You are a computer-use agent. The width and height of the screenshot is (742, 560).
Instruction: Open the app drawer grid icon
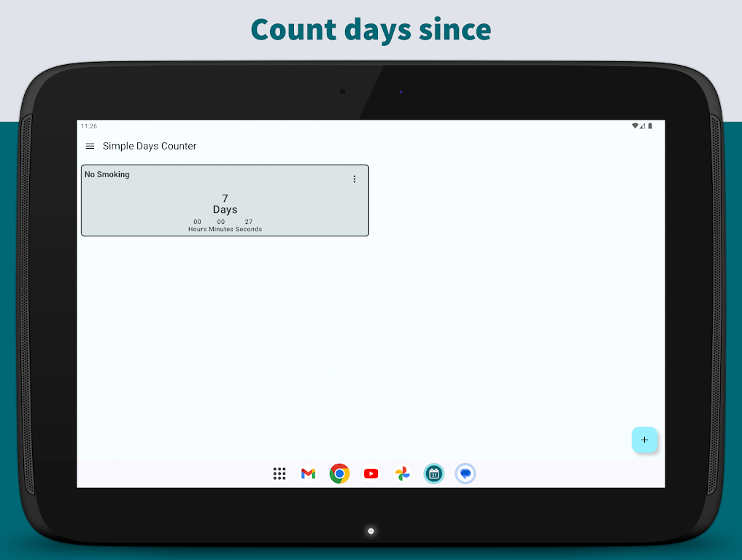tap(279, 474)
